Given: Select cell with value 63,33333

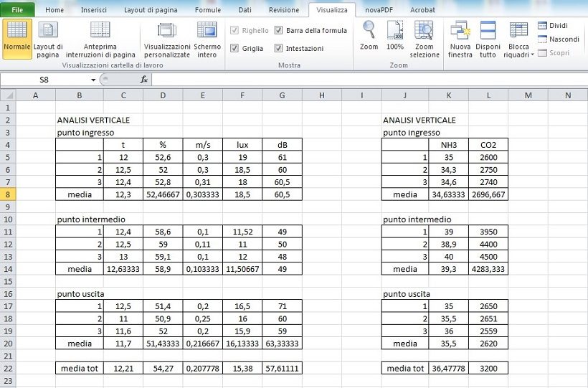Looking at the screenshot, I should (x=282, y=344).
